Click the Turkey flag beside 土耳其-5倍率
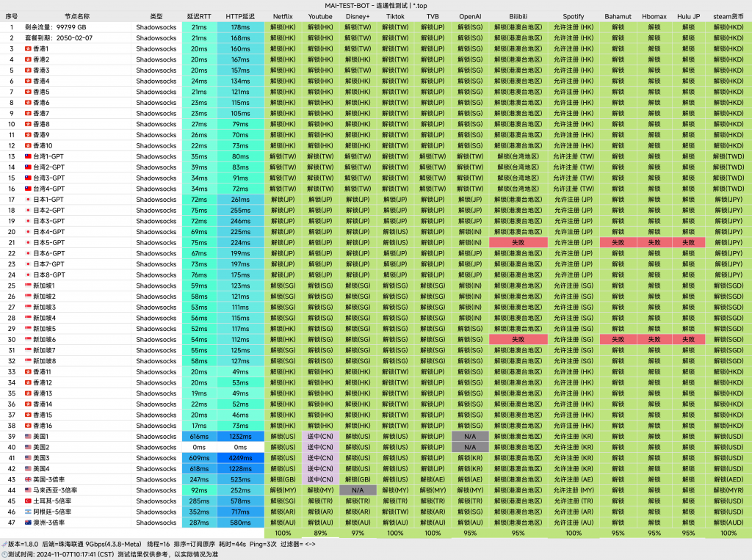Viewport: 752px width, 560px height. coord(28,501)
